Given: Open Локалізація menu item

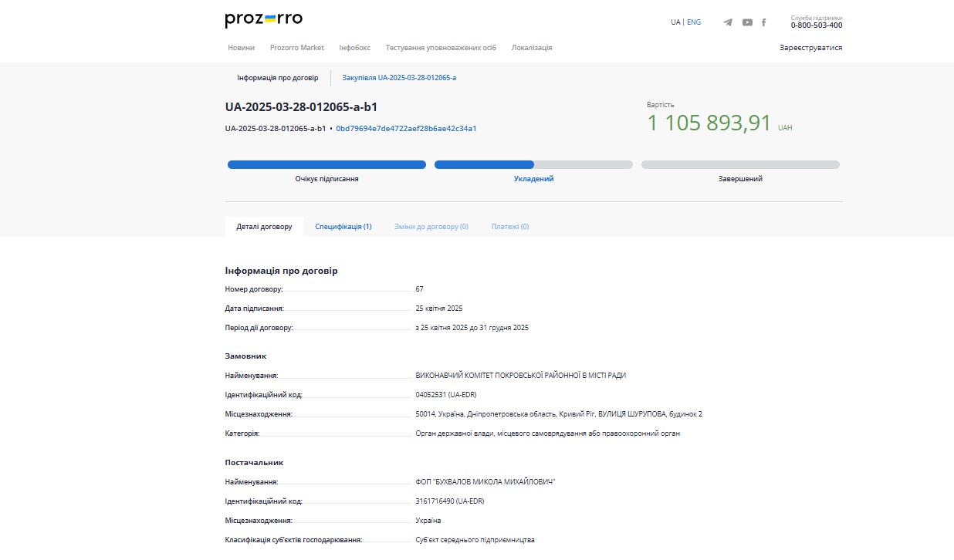Looking at the screenshot, I should (532, 48).
